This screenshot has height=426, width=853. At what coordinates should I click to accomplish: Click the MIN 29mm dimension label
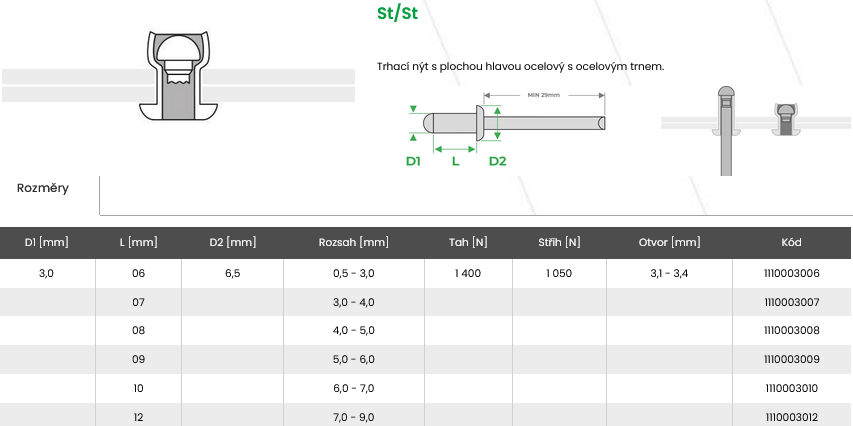point(543,95)
